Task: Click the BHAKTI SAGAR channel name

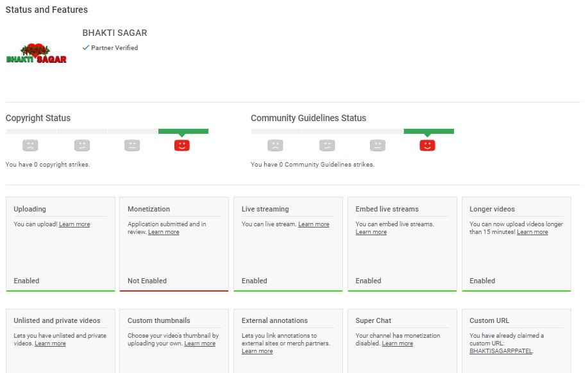Action: click(115, 33)
